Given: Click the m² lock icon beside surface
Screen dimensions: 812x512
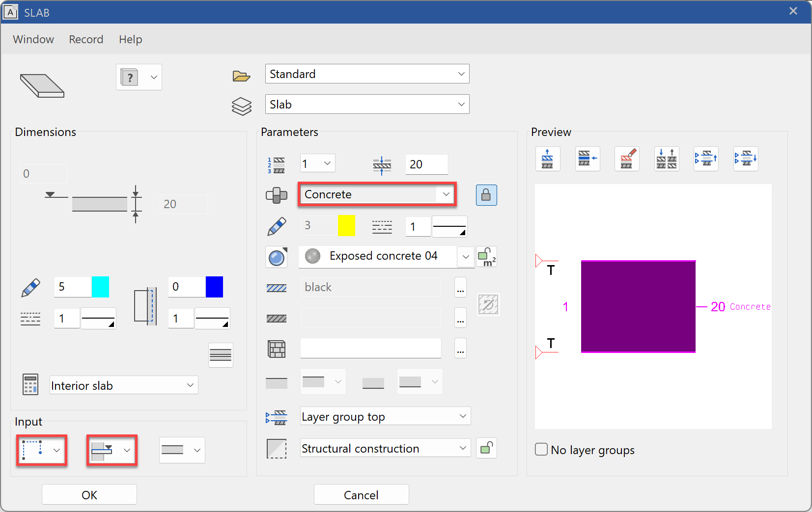Looking at the screenshot, I should click(x=486, y=257).
